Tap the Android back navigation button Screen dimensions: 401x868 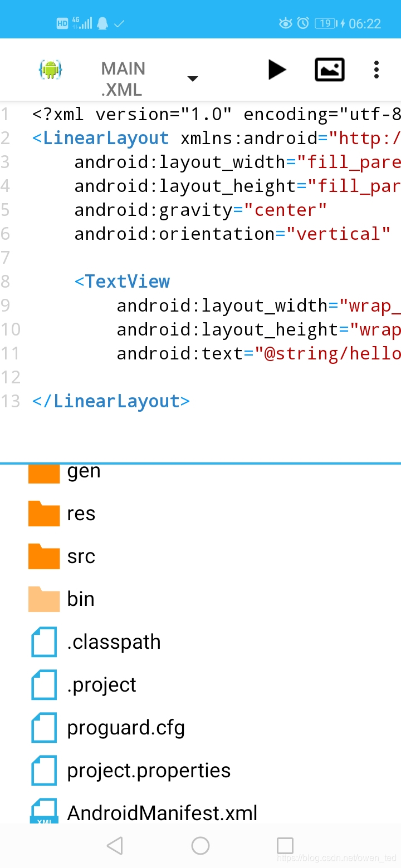(115, 846)
